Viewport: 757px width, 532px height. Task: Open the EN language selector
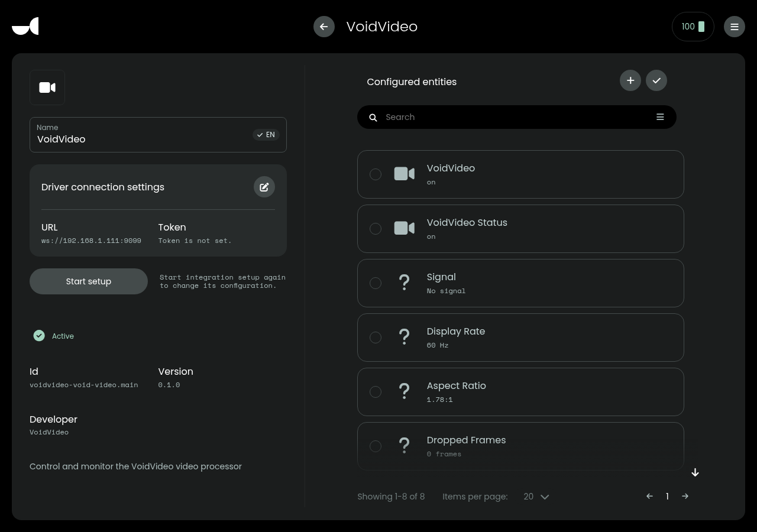[266, 135]
